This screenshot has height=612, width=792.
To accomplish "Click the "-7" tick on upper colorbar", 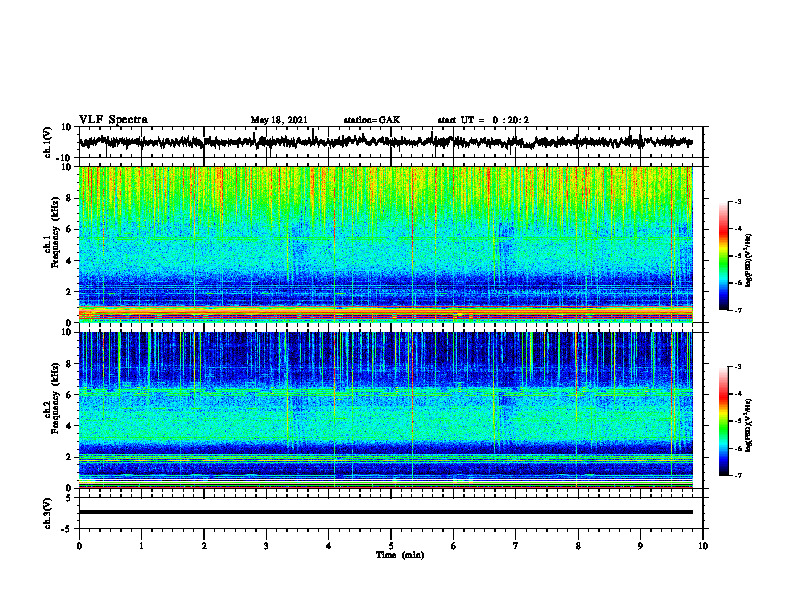I will [x=738, y=310].
